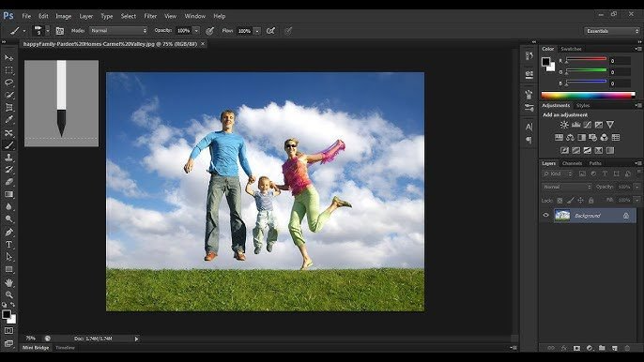The height and width of the screenshot is (362, 644).
Task: Add a Levels adjustment
Action: point(575,125)
